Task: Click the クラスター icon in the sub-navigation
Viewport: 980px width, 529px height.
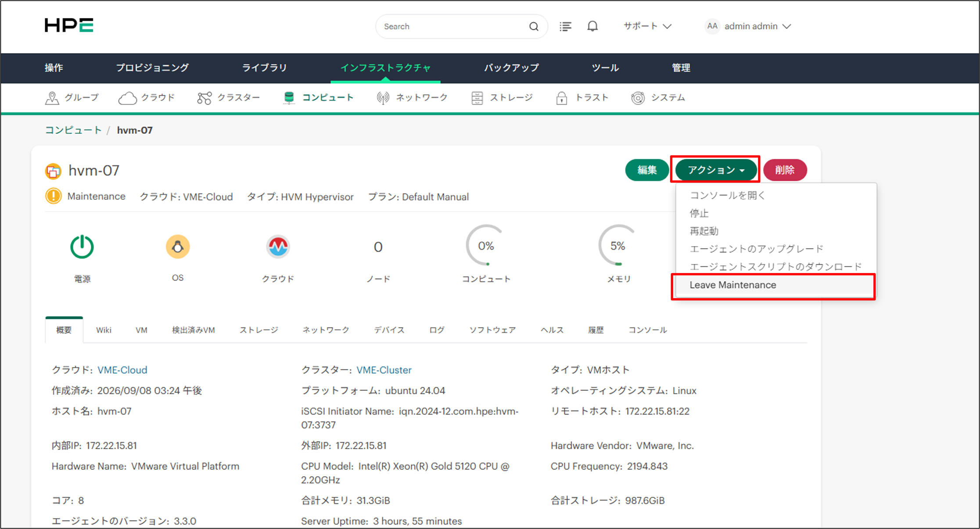Action: (x=205, y=98)
